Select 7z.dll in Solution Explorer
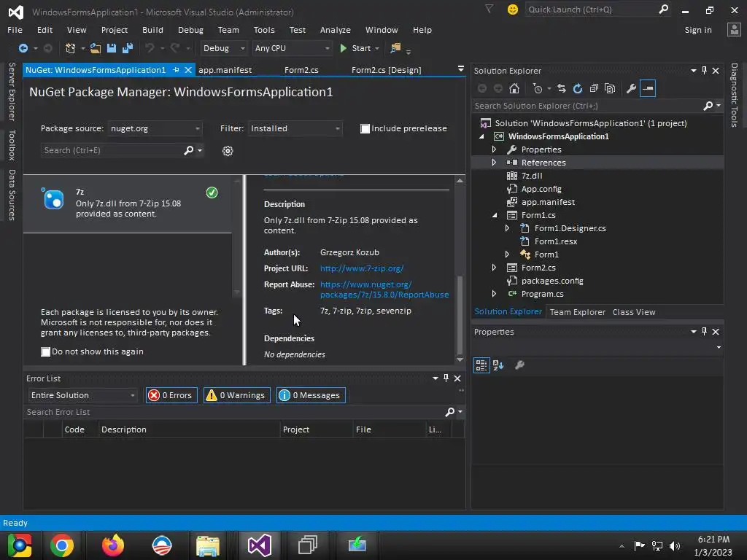Viewport: 747px width, 560px height. pyautogui.click(x=532, y=176)
